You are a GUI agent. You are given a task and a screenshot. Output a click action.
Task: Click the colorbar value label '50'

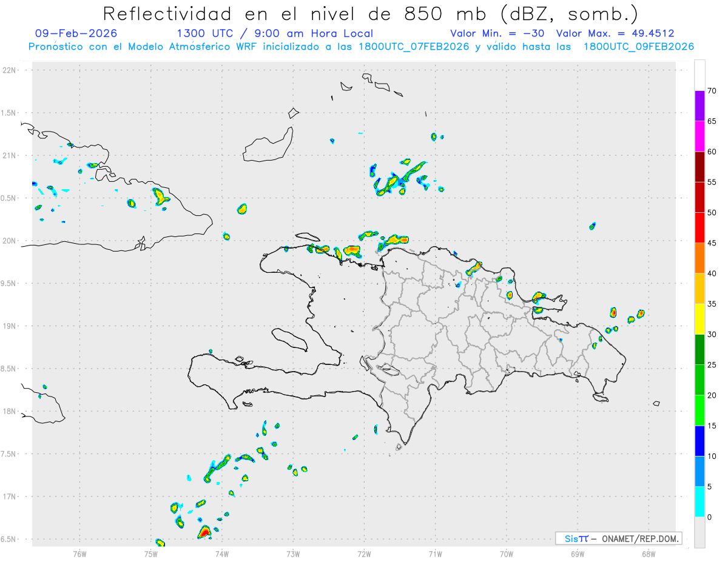(x=712, y=213)
